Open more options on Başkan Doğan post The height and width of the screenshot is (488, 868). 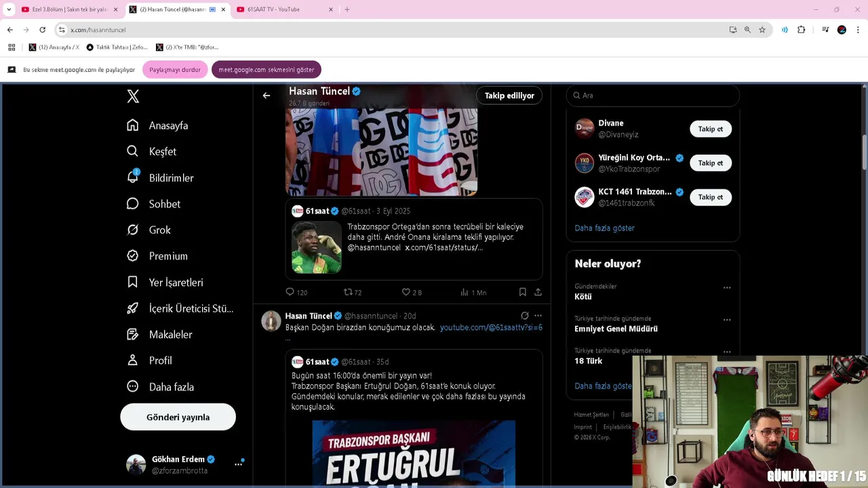pos(538,316)
